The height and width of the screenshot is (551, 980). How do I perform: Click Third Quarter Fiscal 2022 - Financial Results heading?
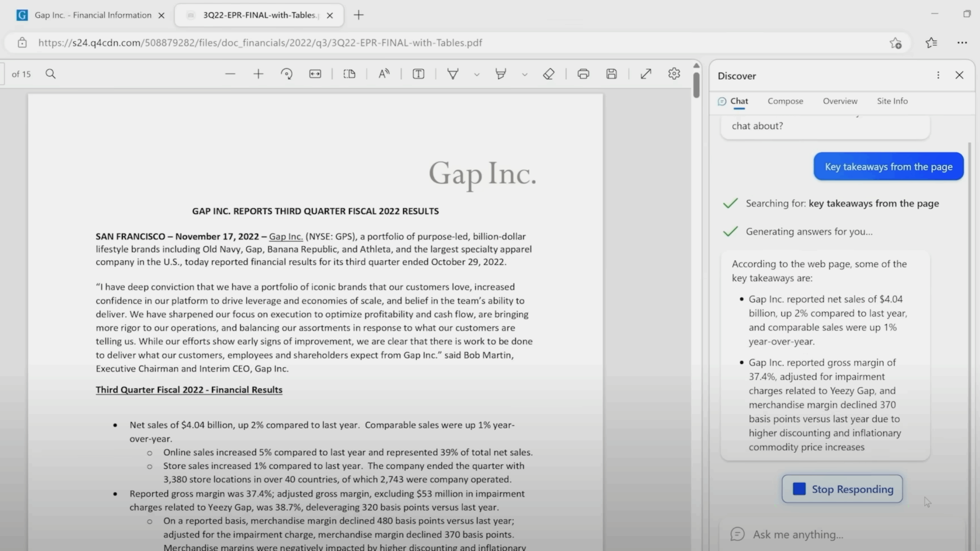pos(189,390)
